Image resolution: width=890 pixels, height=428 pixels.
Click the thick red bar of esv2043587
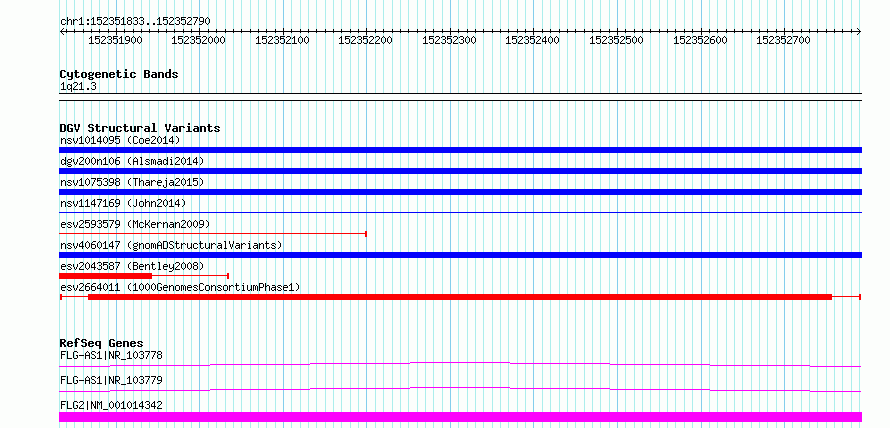point(105,276)
